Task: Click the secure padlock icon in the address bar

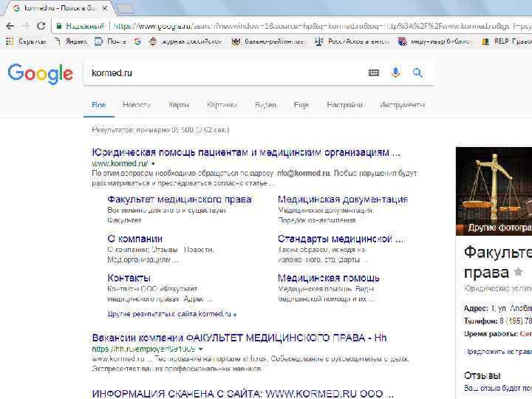Action: pyautogui.click(x=59, y=26)
